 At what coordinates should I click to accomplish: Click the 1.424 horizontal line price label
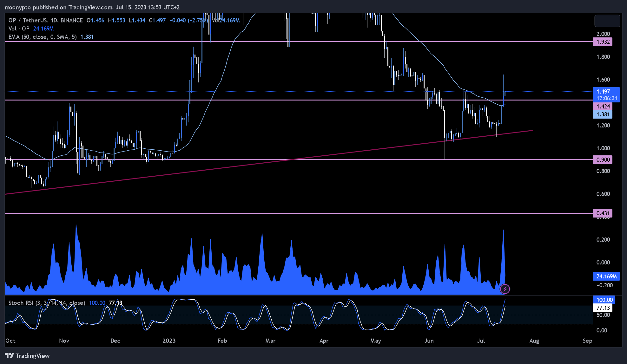(x=603, y=107)
